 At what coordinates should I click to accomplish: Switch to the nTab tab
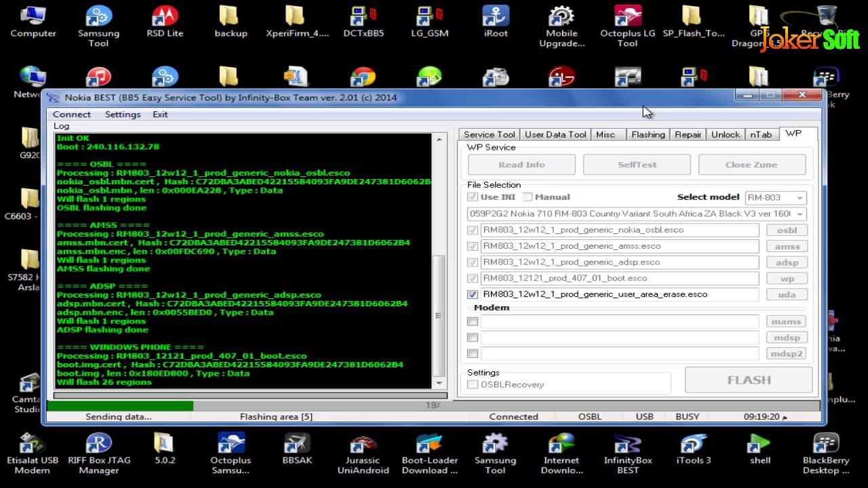(761, 134)
